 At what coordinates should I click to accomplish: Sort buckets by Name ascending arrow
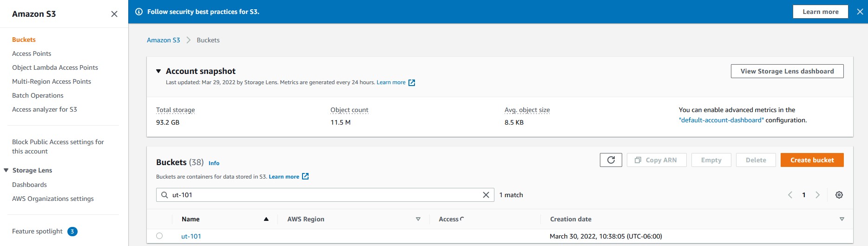click(266, 219)
